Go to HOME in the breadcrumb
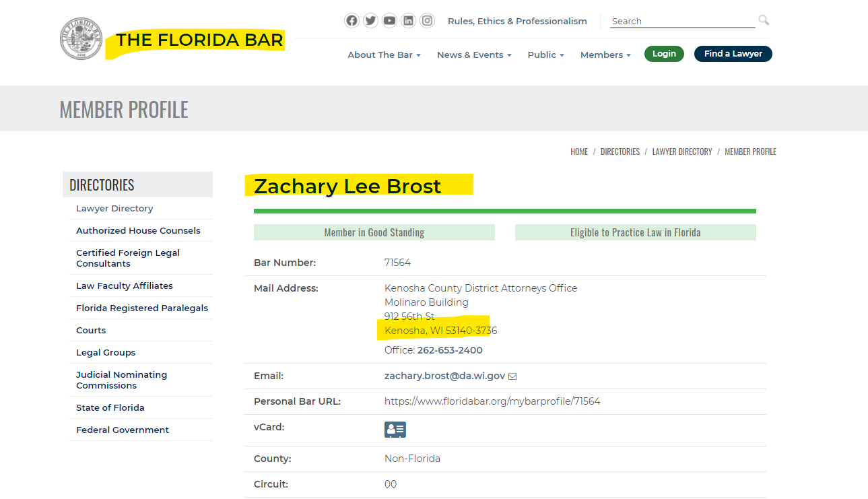This screenshot has height=499, width=868. pos(579,152)
